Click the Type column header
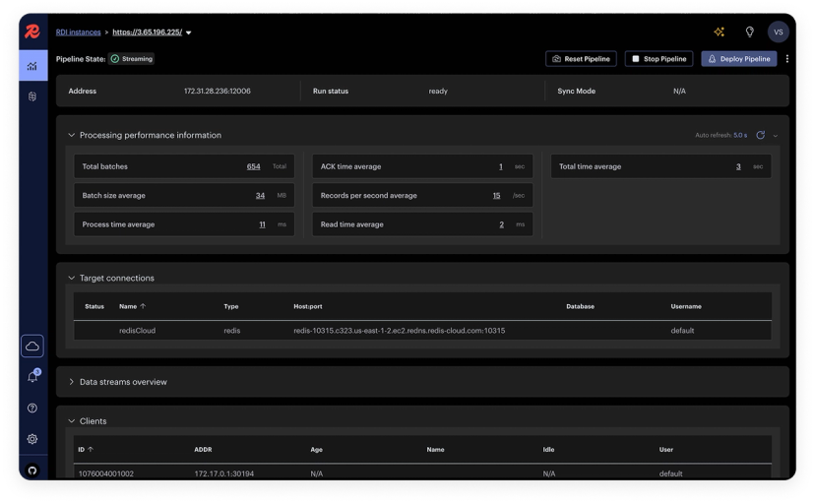 (x=231, y=306)
